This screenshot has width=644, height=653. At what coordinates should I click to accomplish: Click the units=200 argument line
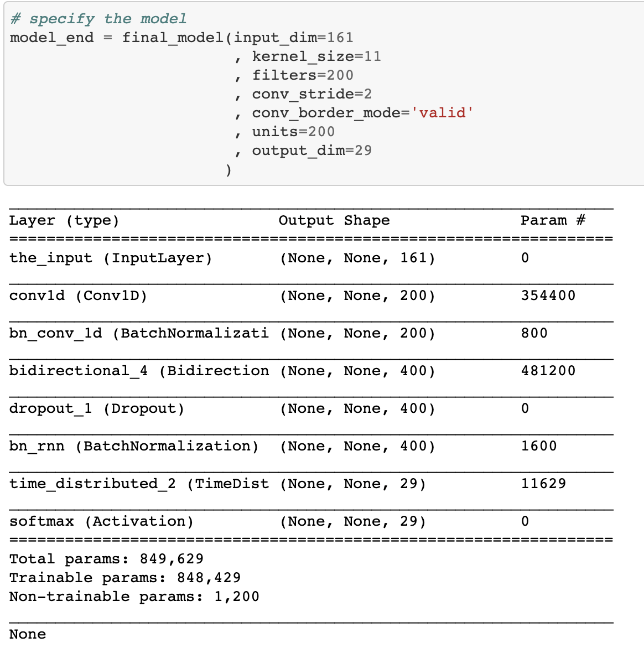click(293, 132)
